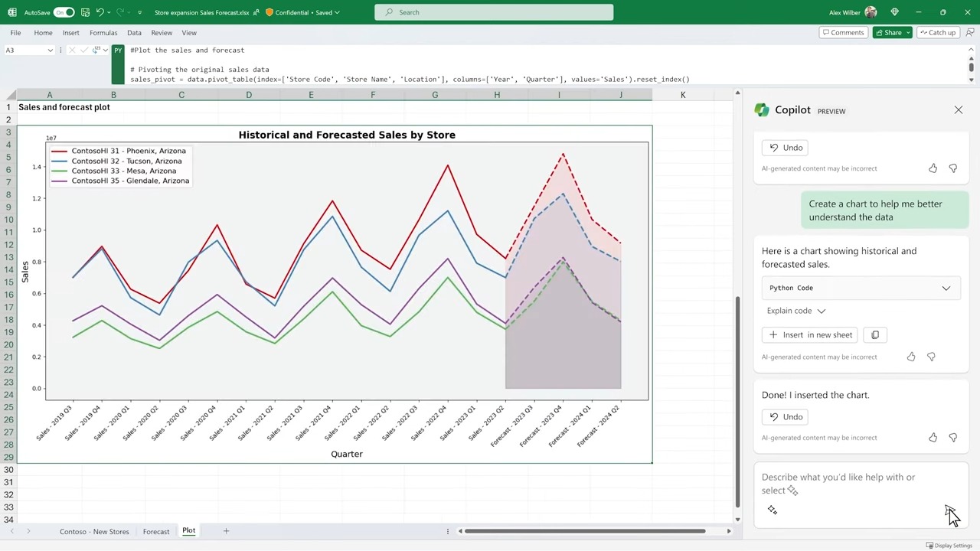Add a new sheet with plus icon
Viewport: 980px width, 551px height.
click(x=226, y=531)
